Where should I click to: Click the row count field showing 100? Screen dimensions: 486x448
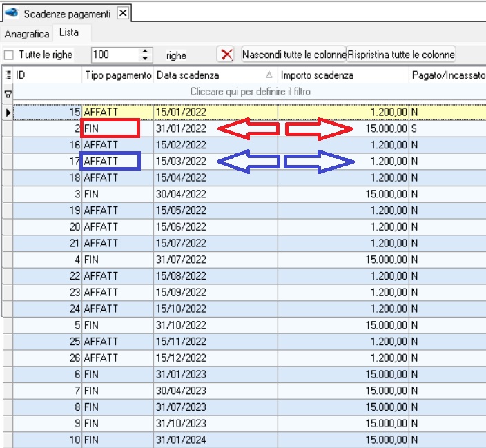[x=115, y=55]
